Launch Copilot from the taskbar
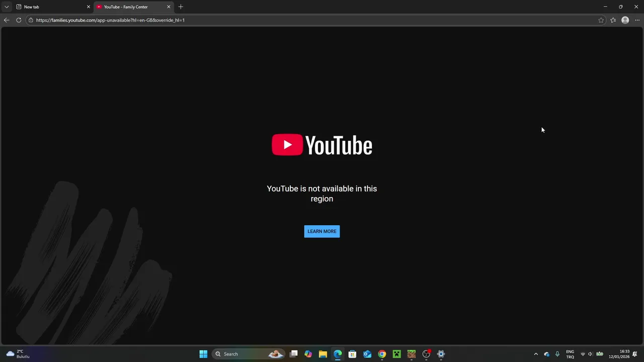Image resolution: width=644 pixels, height=362 pixels. (308, 354)
